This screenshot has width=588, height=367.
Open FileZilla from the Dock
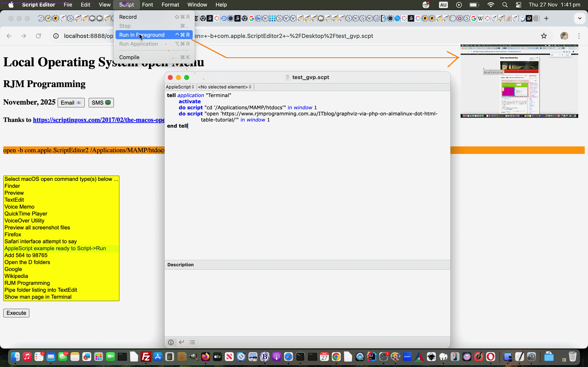[x=146, y=357]
